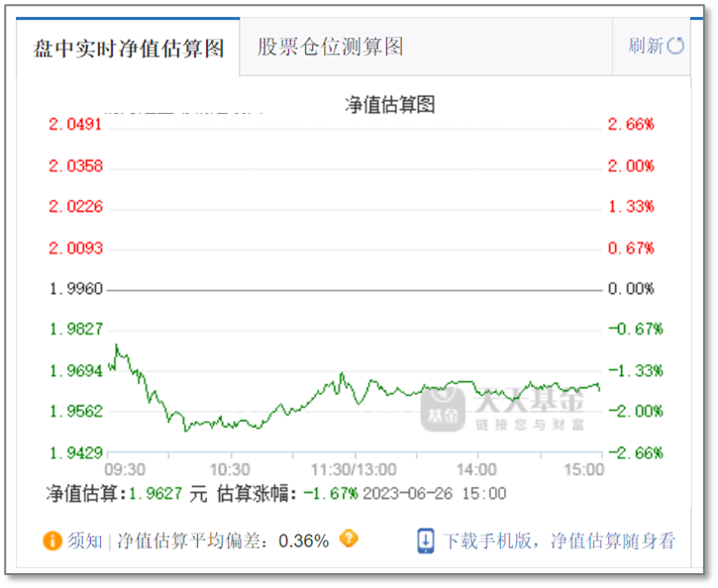Click the estimated value 1.9627

155,494
